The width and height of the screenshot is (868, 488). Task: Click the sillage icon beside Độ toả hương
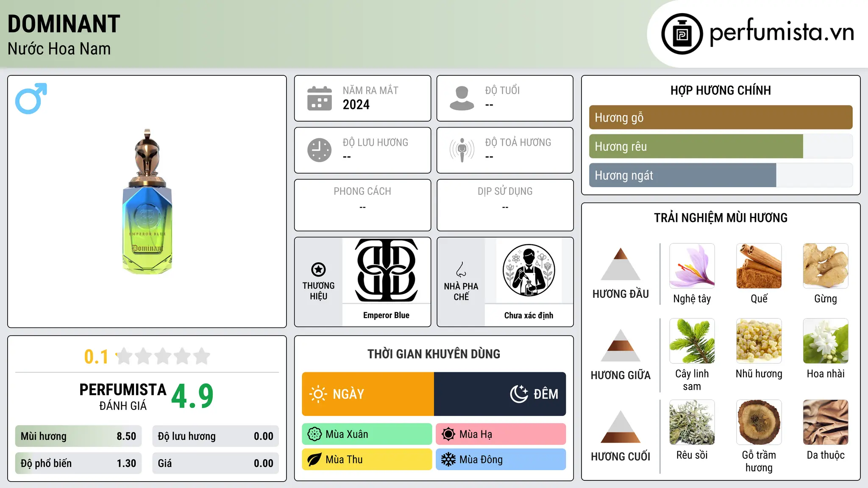[462, 150]
